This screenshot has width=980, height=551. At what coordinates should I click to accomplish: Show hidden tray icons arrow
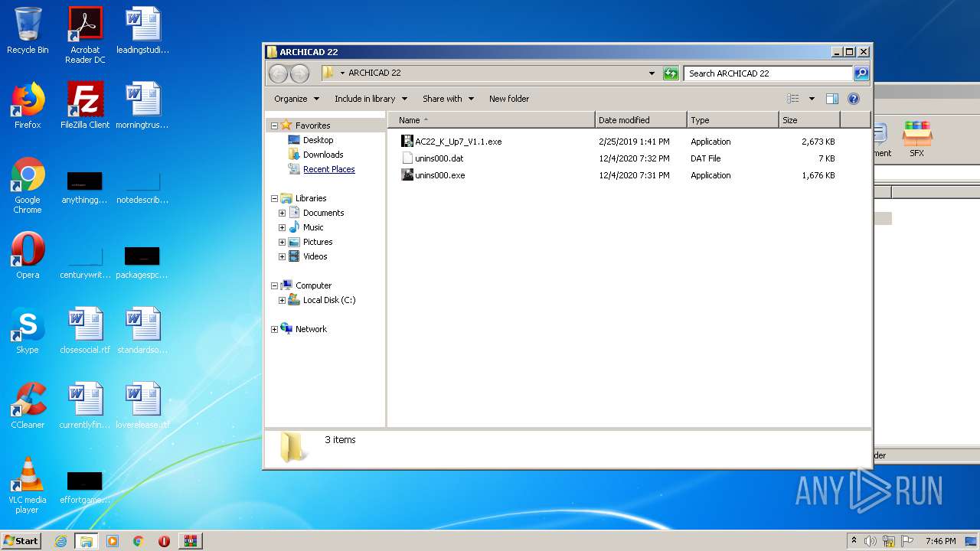854,541
